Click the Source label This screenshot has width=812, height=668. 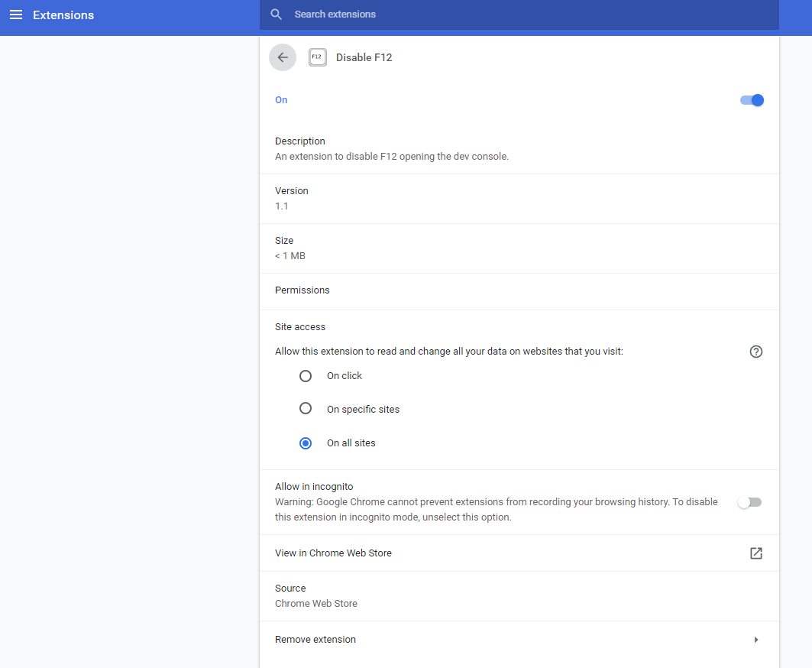(290, 589)
